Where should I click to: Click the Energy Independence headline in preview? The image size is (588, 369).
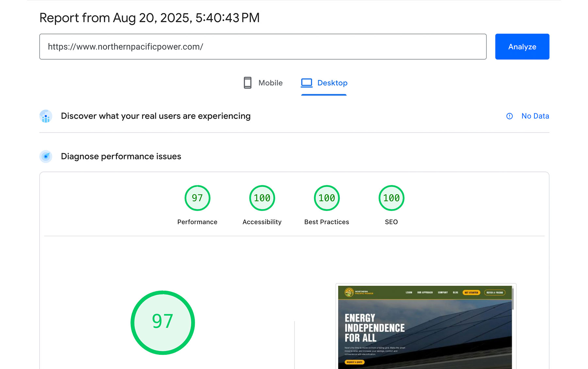coord(374,328)
